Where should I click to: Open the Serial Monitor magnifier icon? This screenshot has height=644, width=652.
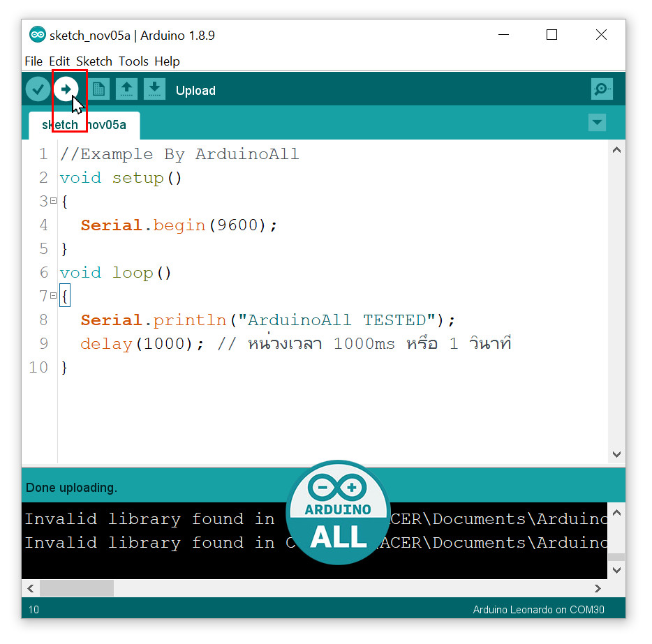pyautogui.click(x=602, y=89)
